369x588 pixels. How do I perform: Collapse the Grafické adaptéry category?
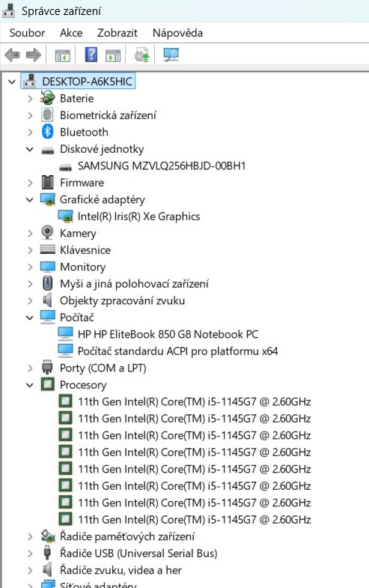click(x=30, y=200)
